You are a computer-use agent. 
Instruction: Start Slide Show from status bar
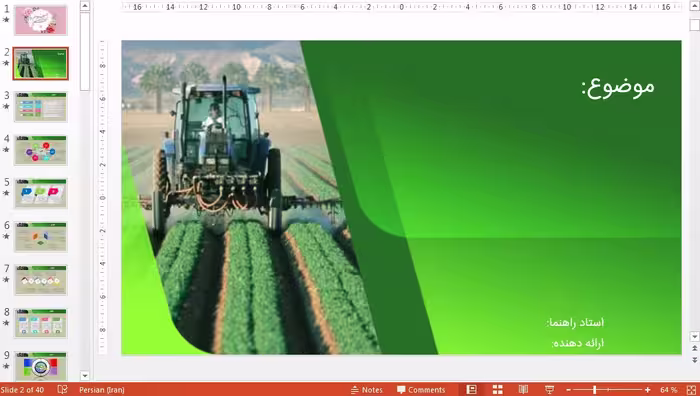550,390
